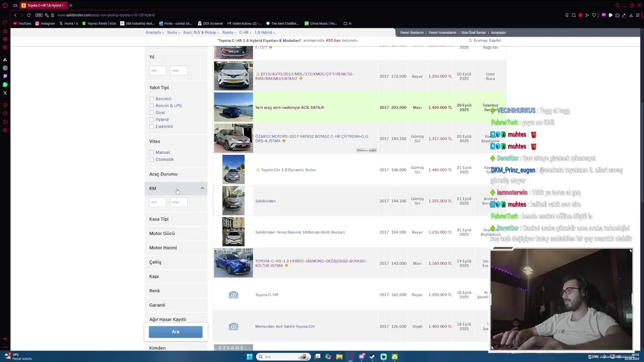Click the Windows Start button
The image size is (644, 362).
(x=250, y=357)
